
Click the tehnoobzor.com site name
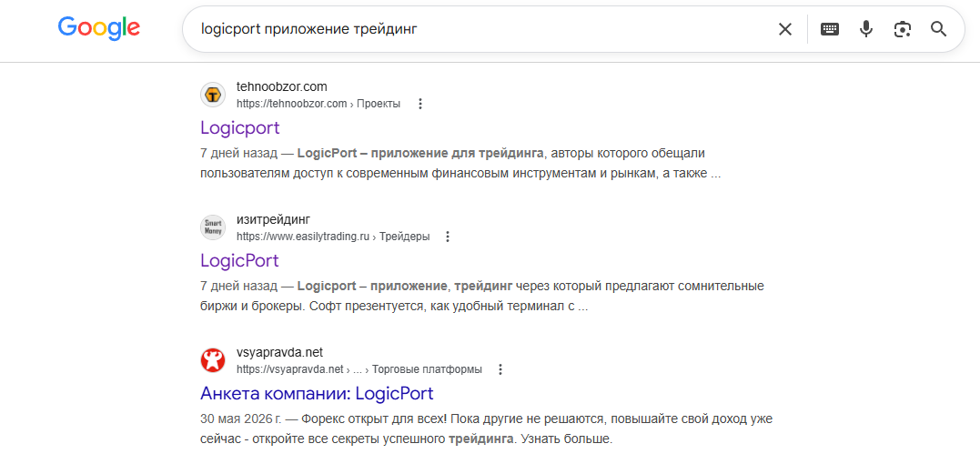[282, 86]
